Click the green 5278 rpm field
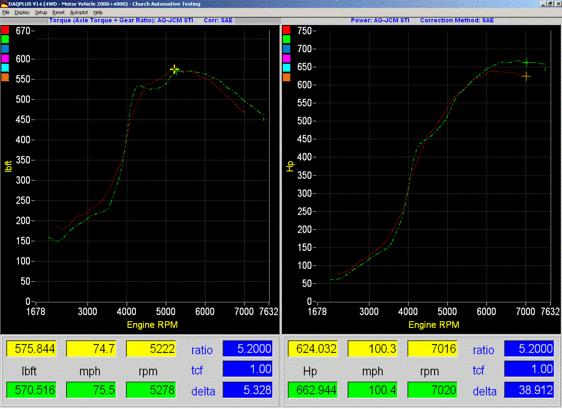The width and height of the screenshot is (562, 409). point(151,390)
